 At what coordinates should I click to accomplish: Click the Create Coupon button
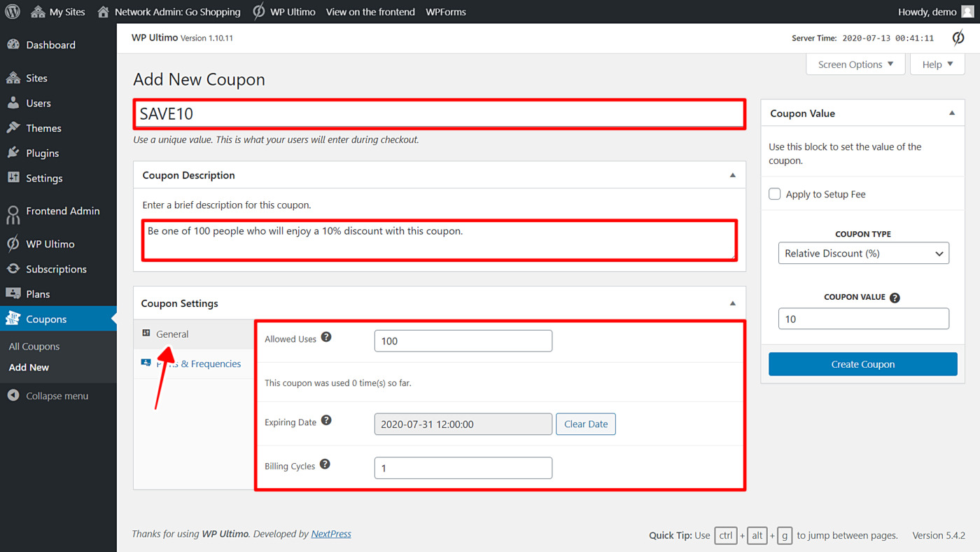(x=863, y=364)
